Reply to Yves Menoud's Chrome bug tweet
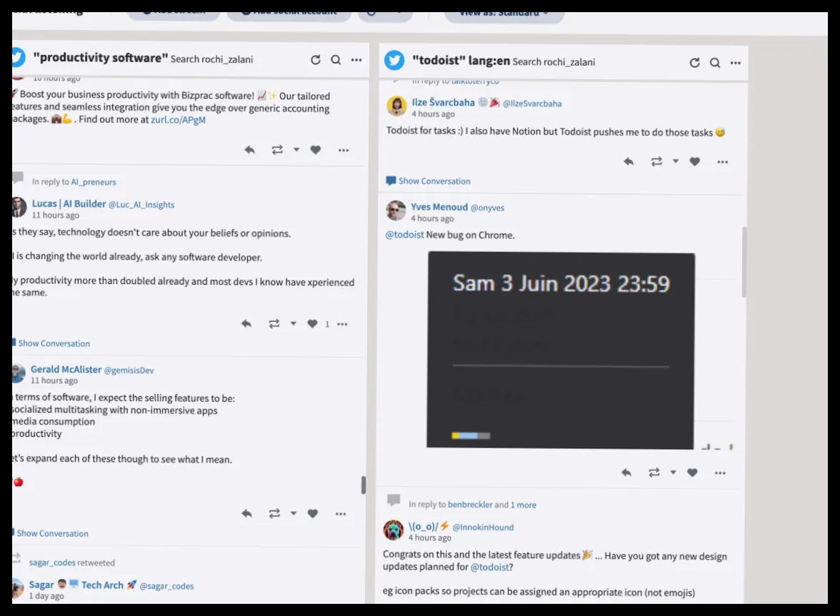The image size is (840, 616). click(626, 473)
